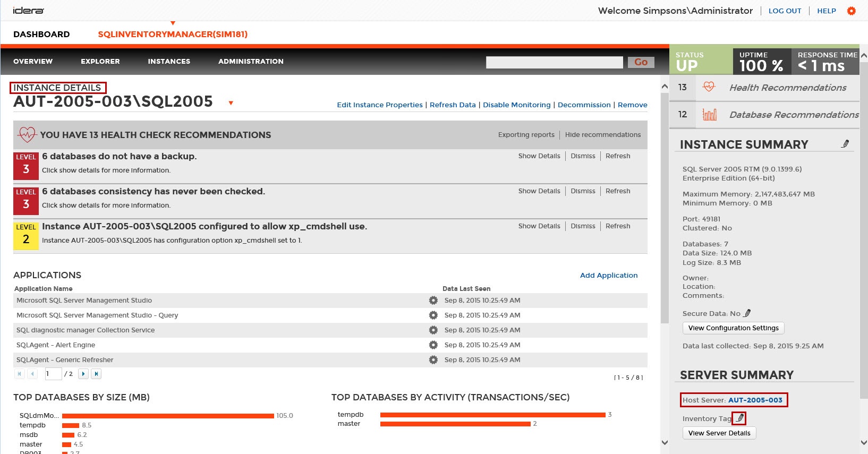Click the Decommission link
Screen dimensions: 868x454
point(584,105)
